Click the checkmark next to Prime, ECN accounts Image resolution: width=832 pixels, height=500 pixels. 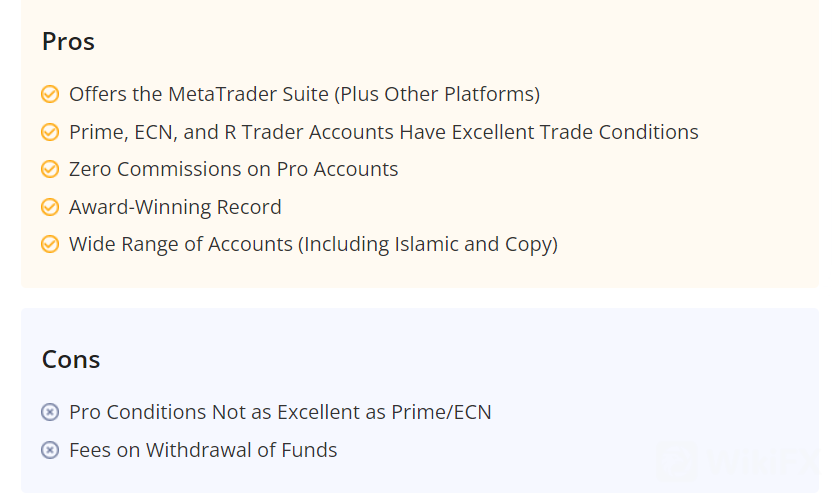[x=50, y=132]
